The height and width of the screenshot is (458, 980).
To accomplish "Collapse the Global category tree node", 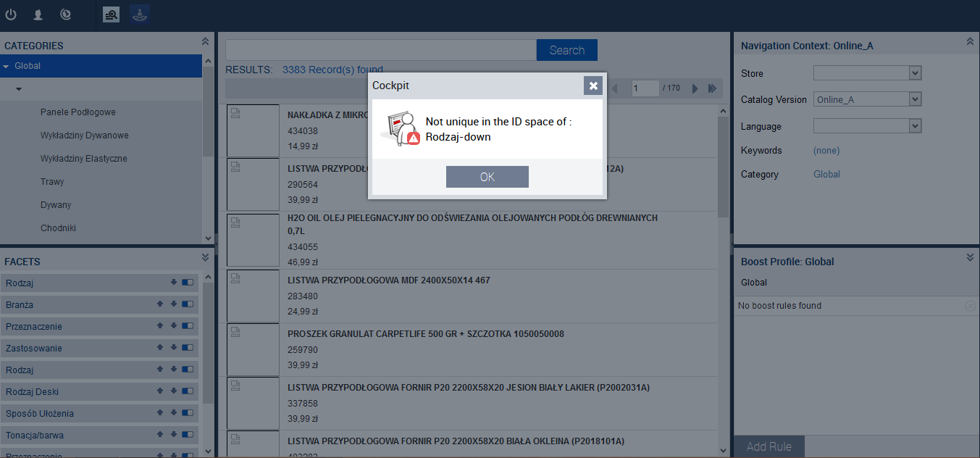I will pos(7,66).
